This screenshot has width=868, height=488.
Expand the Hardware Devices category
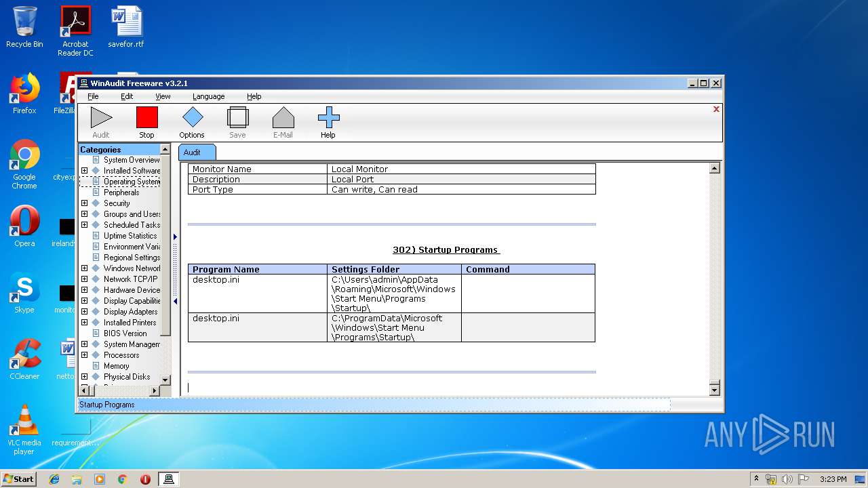tap(84, 290)
